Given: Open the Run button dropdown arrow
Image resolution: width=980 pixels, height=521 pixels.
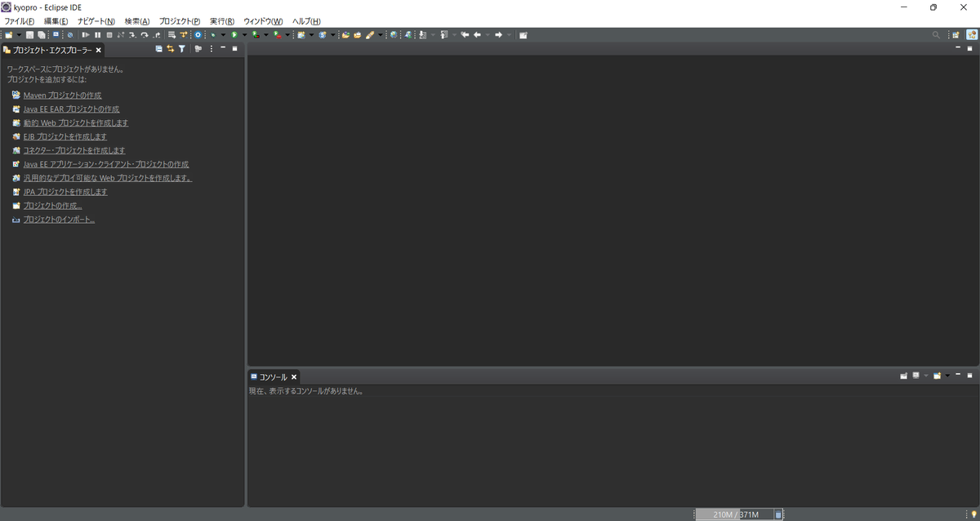Looking at the screenshot, I should point(243,34).
